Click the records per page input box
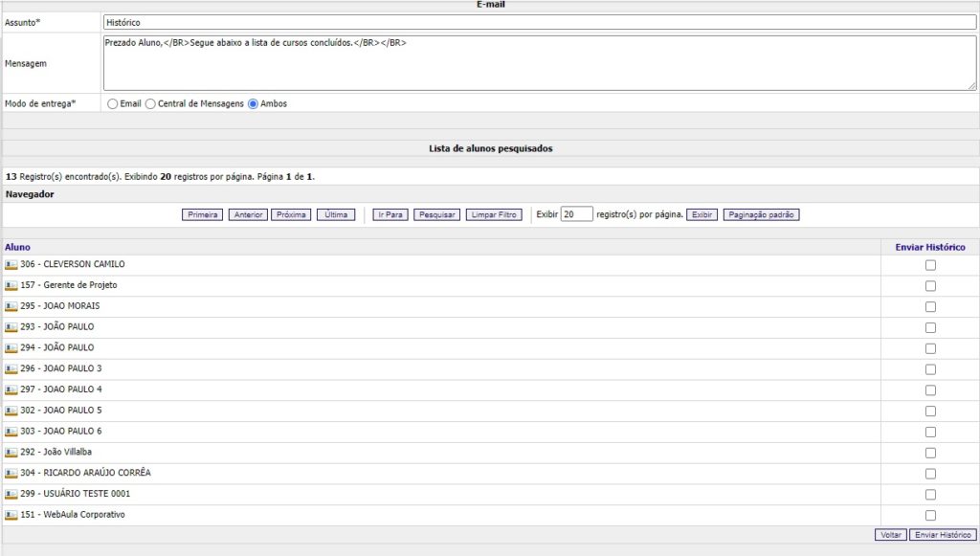The width and height of the screenshot is (980, 556). (576, 215)
